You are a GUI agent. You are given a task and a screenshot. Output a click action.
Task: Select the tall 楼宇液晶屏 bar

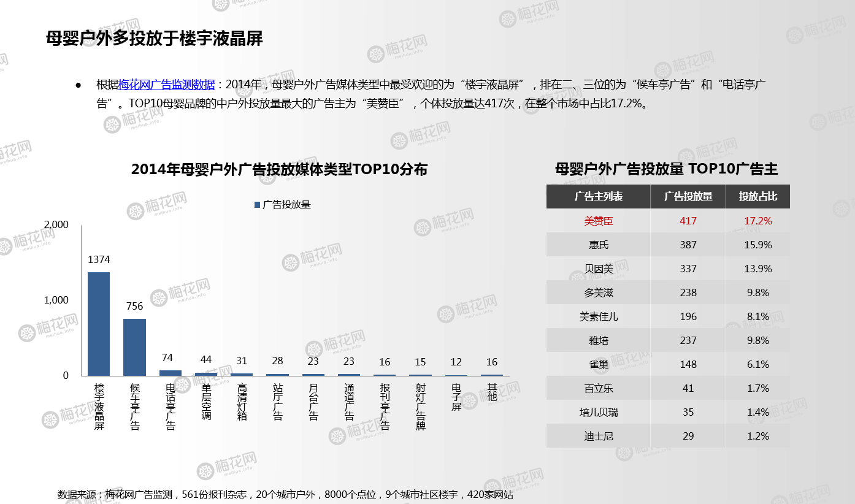99,324
